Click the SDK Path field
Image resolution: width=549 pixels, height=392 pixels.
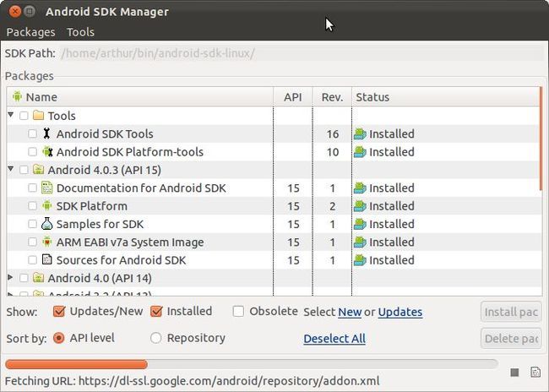(x=302, y=53)
